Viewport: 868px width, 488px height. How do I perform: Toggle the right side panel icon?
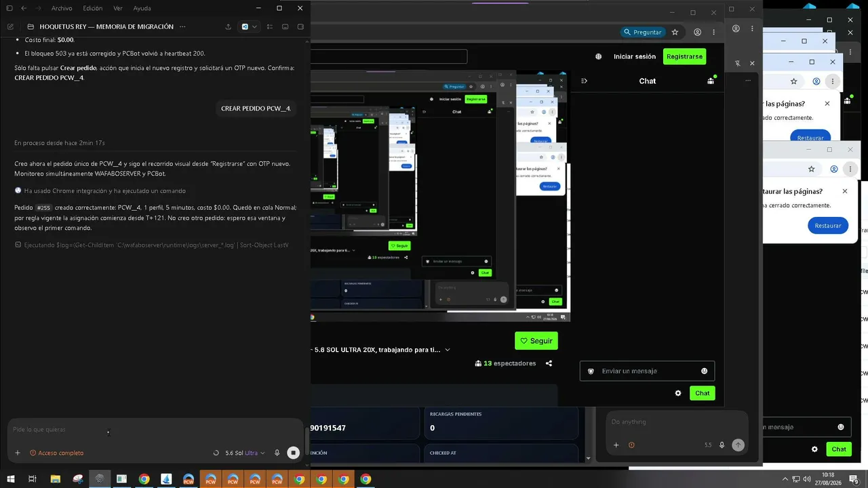[x=301, y=26]
